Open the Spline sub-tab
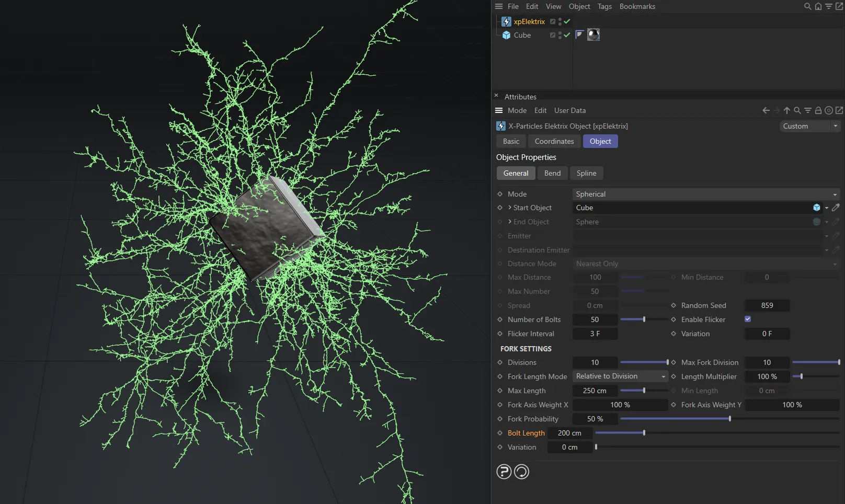Image resolution: width=845 pixels, height=504 pixels. tap(586, 173)
